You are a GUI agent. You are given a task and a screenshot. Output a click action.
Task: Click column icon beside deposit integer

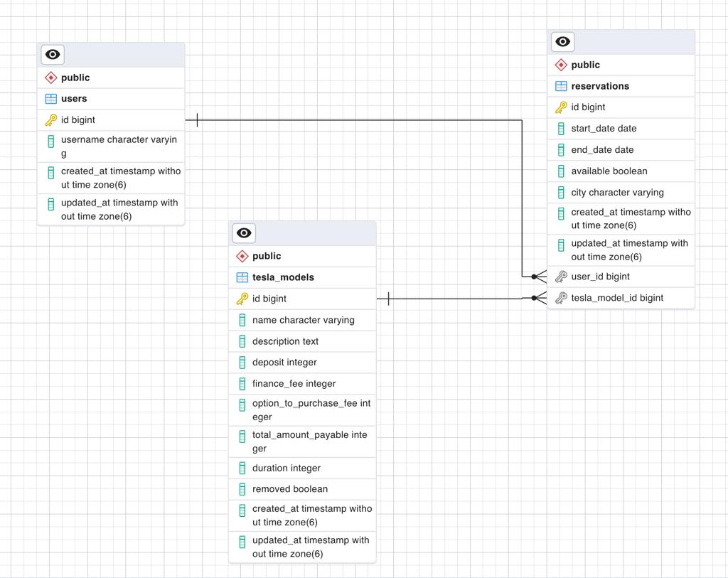click(x=242, y=363)
